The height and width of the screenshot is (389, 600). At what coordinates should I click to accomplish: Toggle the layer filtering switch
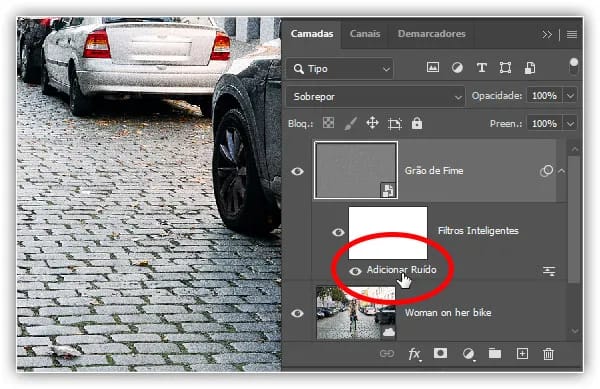[573, 67]
